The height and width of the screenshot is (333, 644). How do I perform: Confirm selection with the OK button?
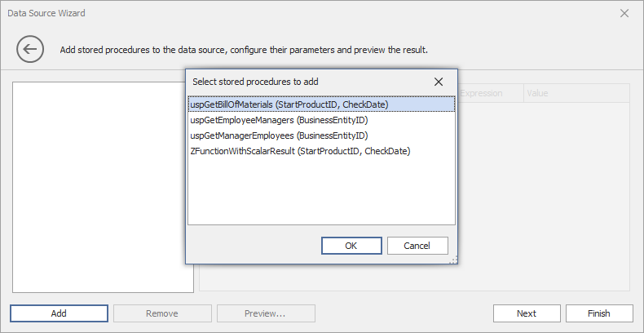[351, 246]
